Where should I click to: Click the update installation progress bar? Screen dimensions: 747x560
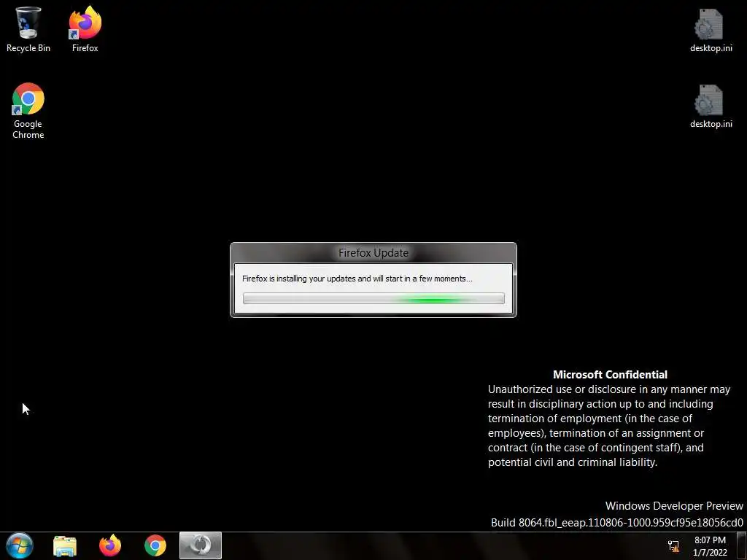373,298
